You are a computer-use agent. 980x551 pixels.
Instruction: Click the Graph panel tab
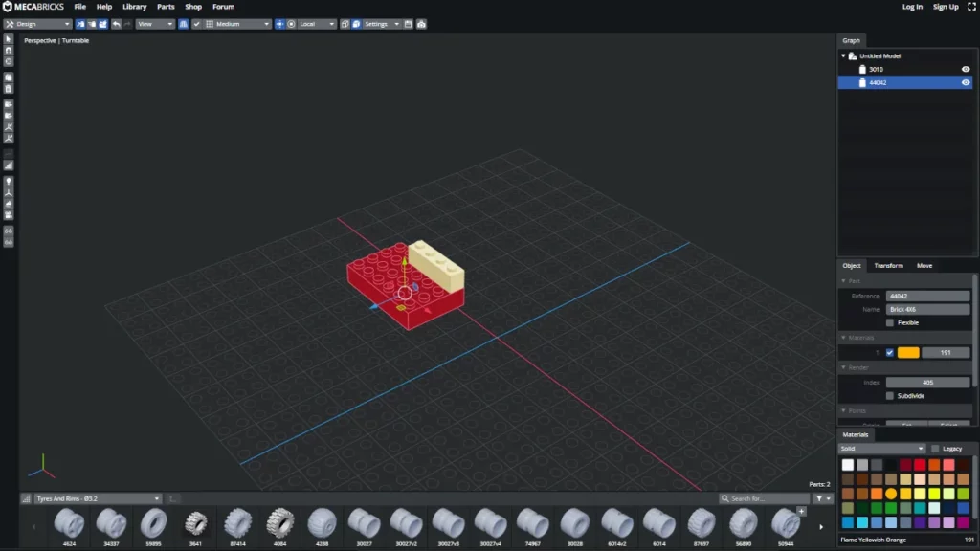[x=851, y=40]
